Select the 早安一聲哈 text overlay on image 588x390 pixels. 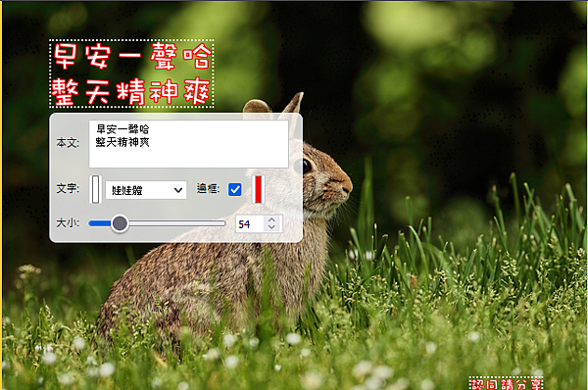[131, 73]
